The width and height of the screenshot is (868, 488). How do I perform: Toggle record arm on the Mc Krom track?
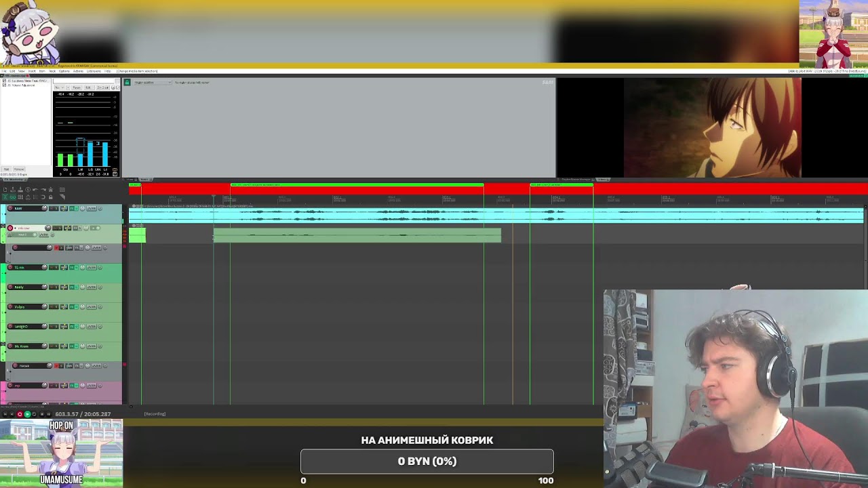click(x=10, y=346)
